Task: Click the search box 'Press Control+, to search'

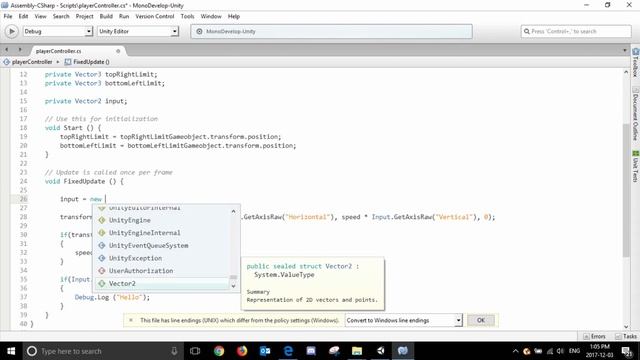Action: (x=576, y=31)
